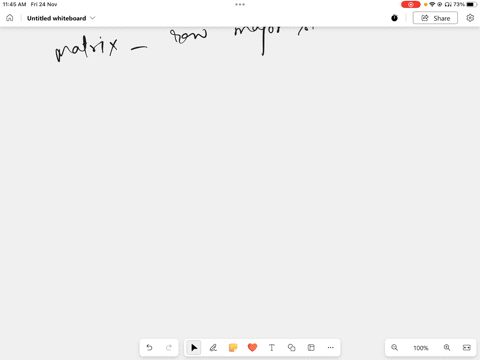Click the Share button
The image size is (480, 360).
tap(435, 18)
